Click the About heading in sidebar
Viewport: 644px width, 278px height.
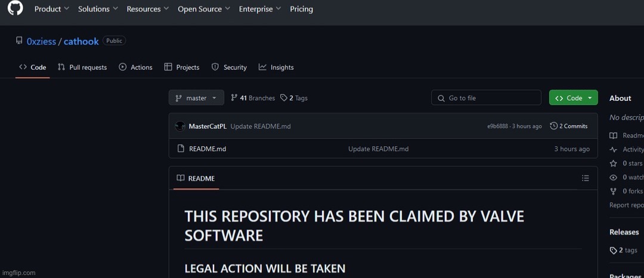620,98
